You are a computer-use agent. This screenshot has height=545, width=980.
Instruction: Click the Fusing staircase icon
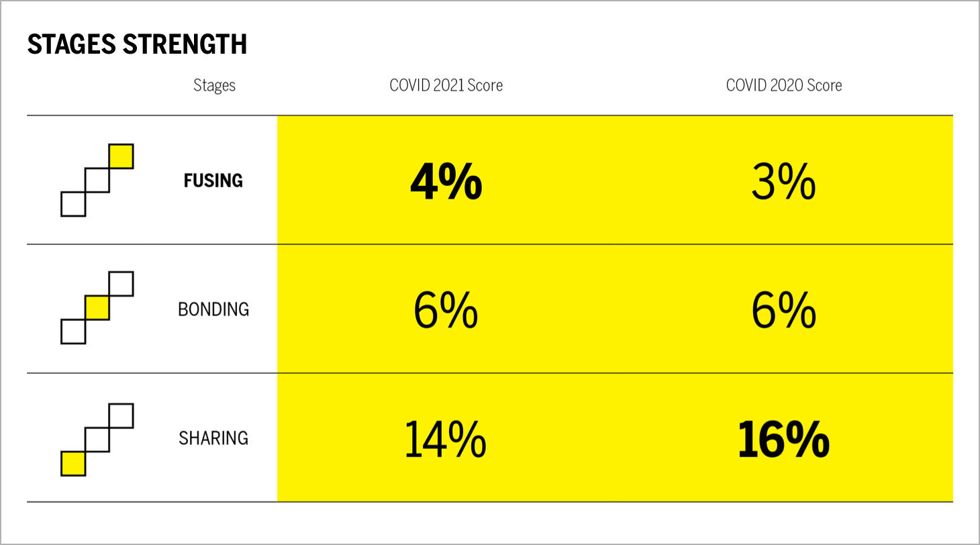coord(97,180)
